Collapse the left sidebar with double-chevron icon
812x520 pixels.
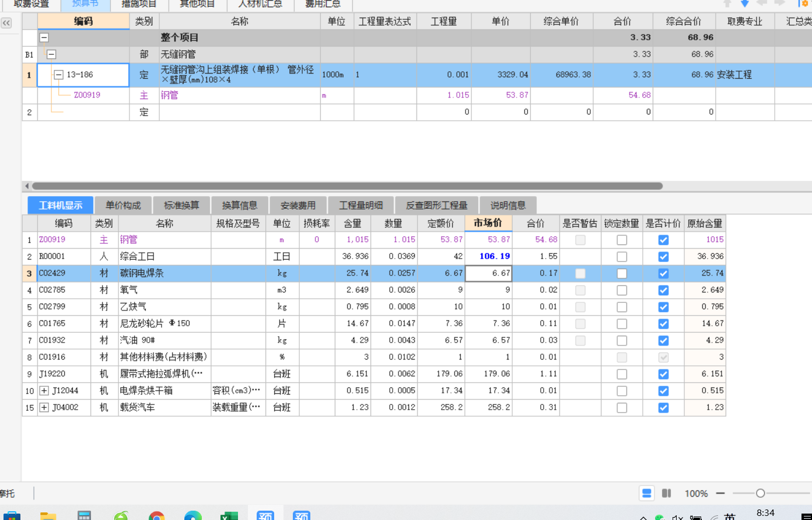click(x=6, y=23)
